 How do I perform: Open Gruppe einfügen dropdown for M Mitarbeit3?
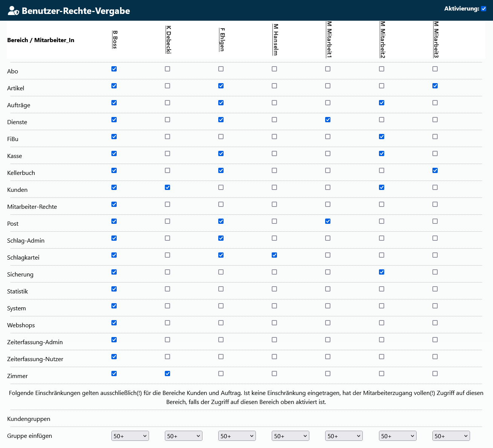click(451, 436)
